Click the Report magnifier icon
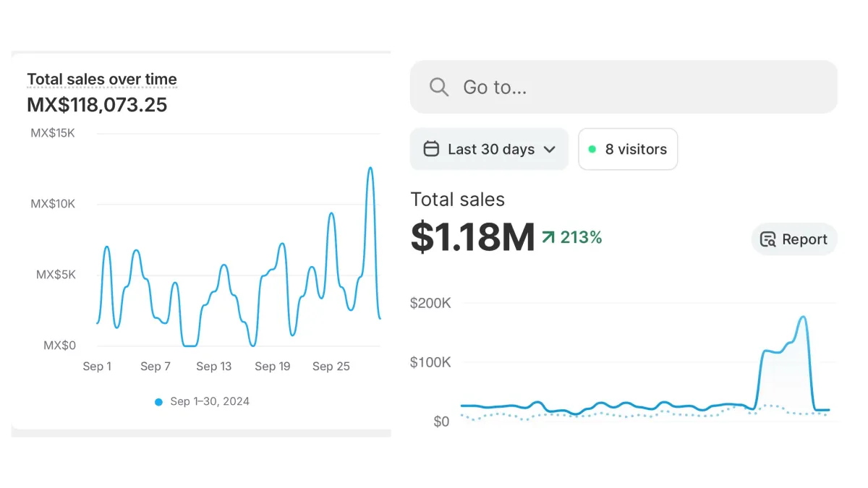868x488 pixels. click(768, 239)
